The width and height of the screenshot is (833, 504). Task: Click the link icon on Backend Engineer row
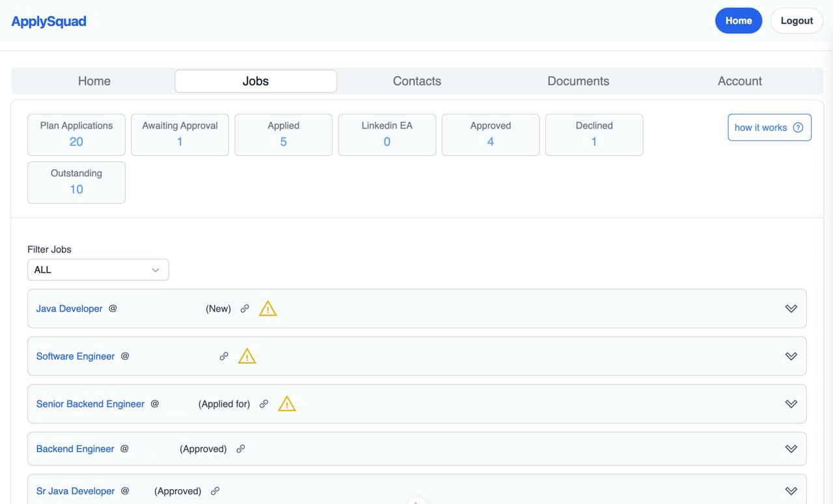241,449
